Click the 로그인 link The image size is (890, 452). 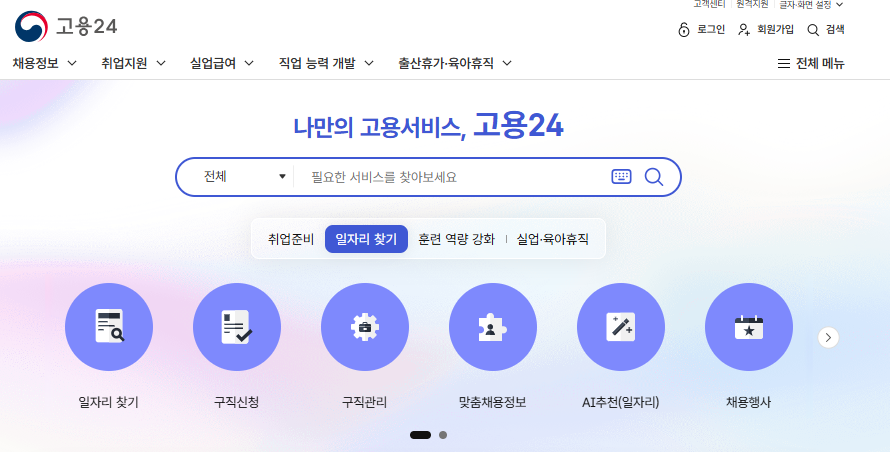[701, 30]
